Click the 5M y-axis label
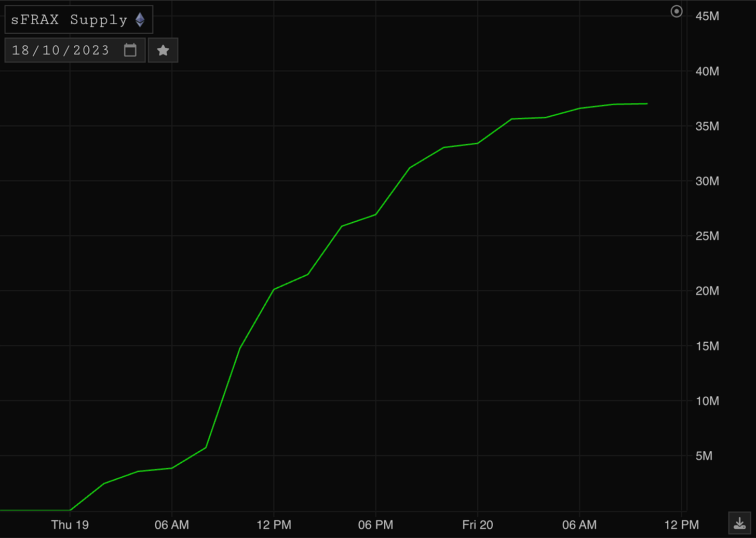The height and width of the screenshot is (538, 756). coord(704,455)
